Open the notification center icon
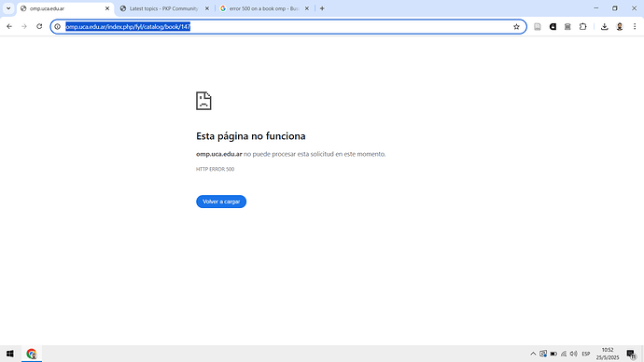This screenshot has height=362, width=644. pyautogui.click(x=631, y=354)
